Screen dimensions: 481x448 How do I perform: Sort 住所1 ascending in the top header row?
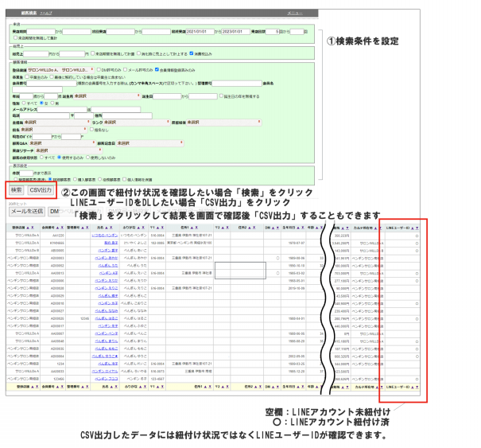(192, 228)
